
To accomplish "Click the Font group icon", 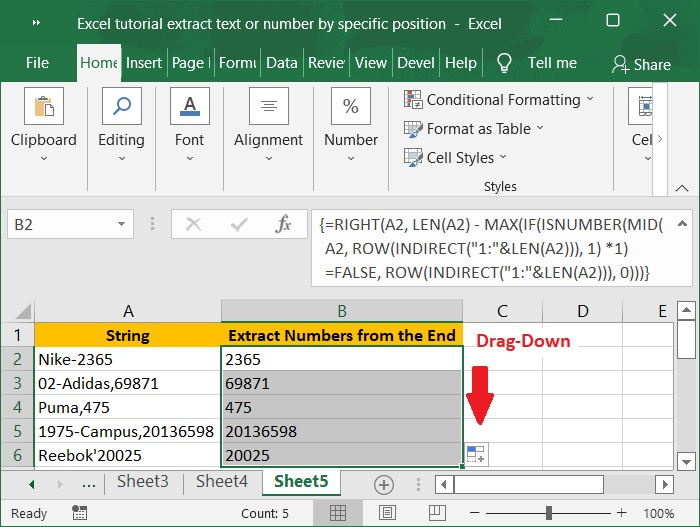I will tap(189, 108).
